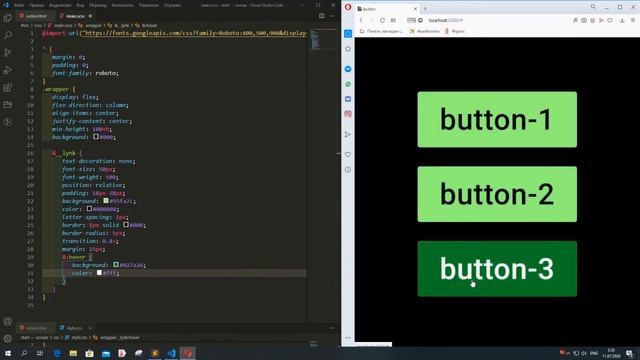Screen dimensions: 640x360
Task: Click the Yandex bookmark in bookmarks bar
Action: 455,31
